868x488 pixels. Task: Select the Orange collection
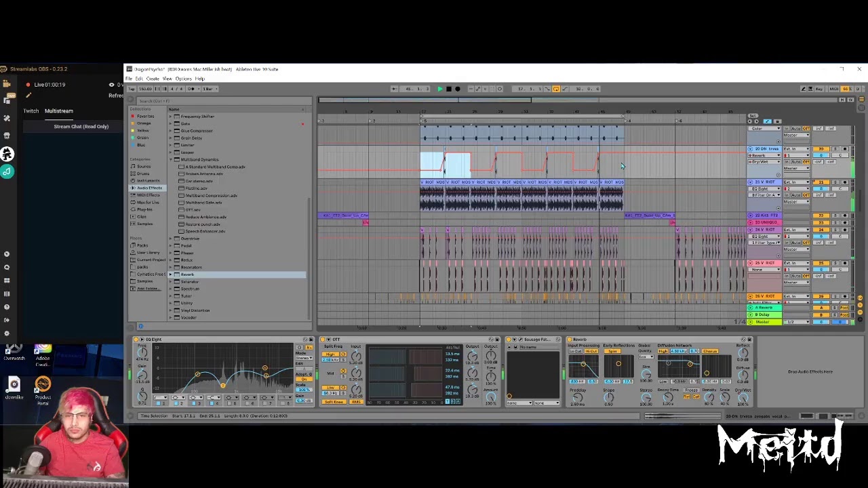pyautogui.click(x=144, y=123)
